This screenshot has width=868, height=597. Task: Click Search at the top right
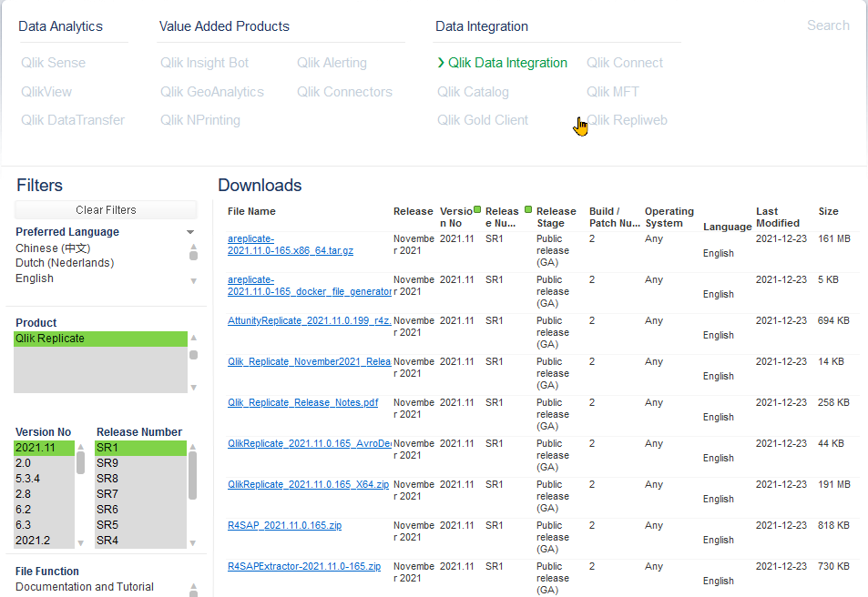tap(827, 25)
